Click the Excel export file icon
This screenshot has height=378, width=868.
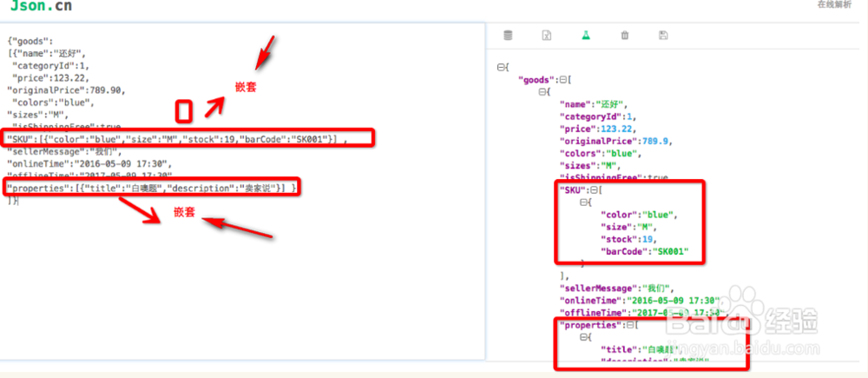click(546, 36)
